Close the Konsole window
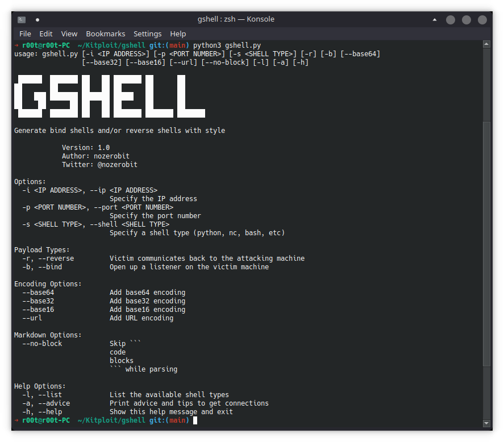This screenshot has height=442, width=504. (x=482, y=20)
